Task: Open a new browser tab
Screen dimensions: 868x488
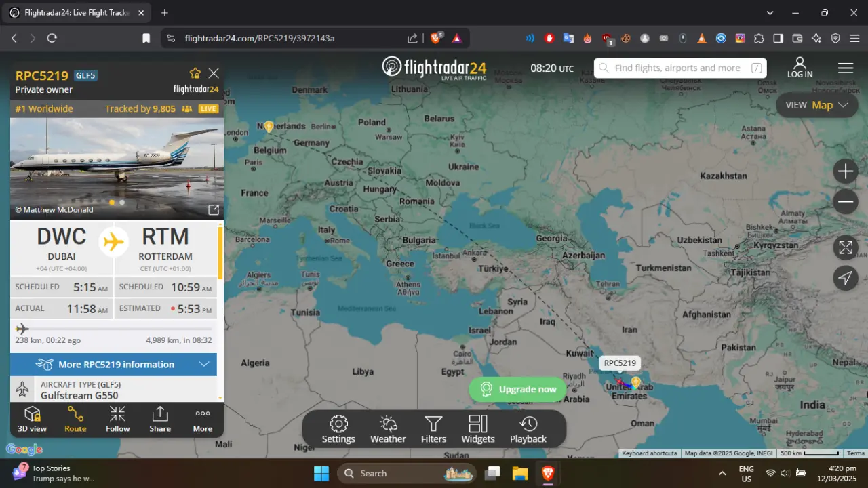Action: point(164,13)
